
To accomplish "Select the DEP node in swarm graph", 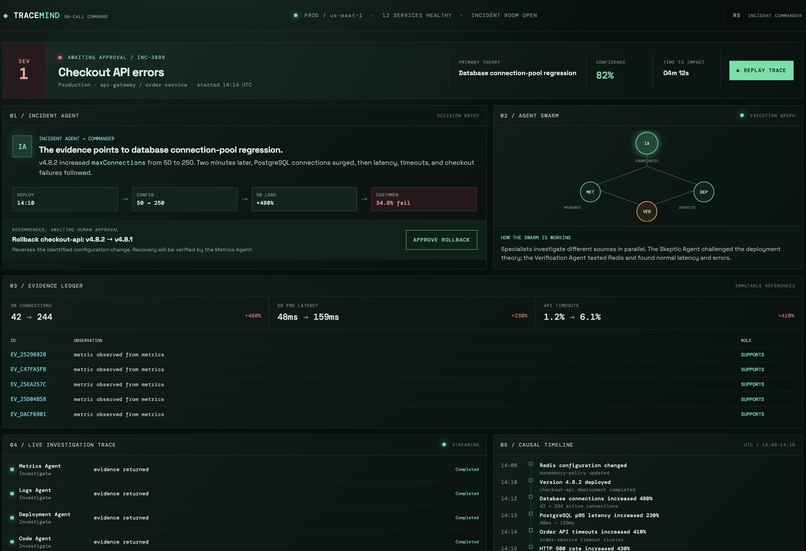I will coord(703,192).
